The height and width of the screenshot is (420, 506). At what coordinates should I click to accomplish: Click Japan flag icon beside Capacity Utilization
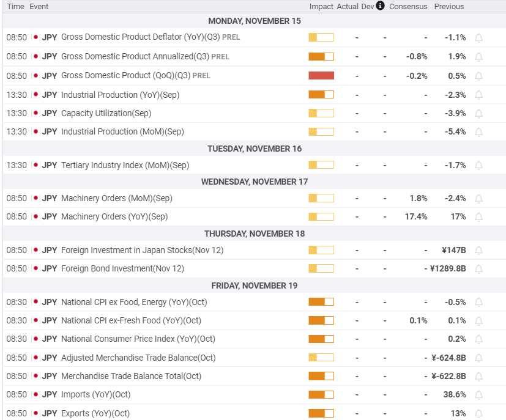click(x=35, y=113)
